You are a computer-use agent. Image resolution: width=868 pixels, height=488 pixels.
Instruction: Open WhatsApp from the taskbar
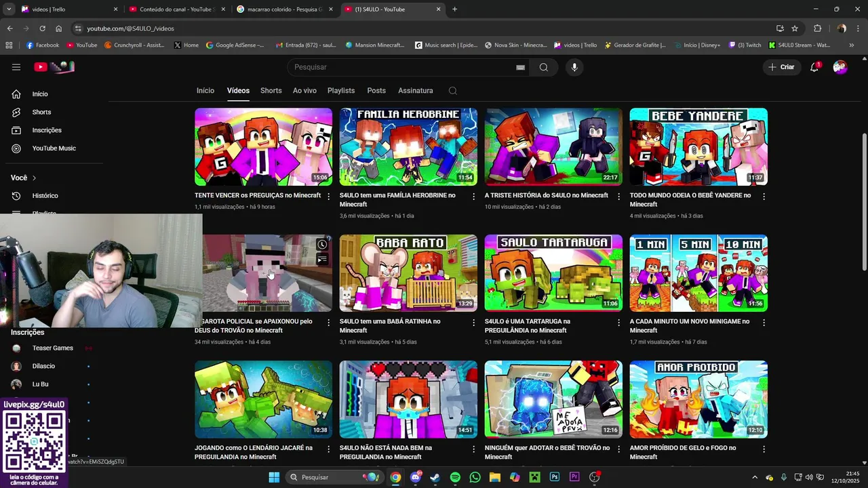coord(475,477)
